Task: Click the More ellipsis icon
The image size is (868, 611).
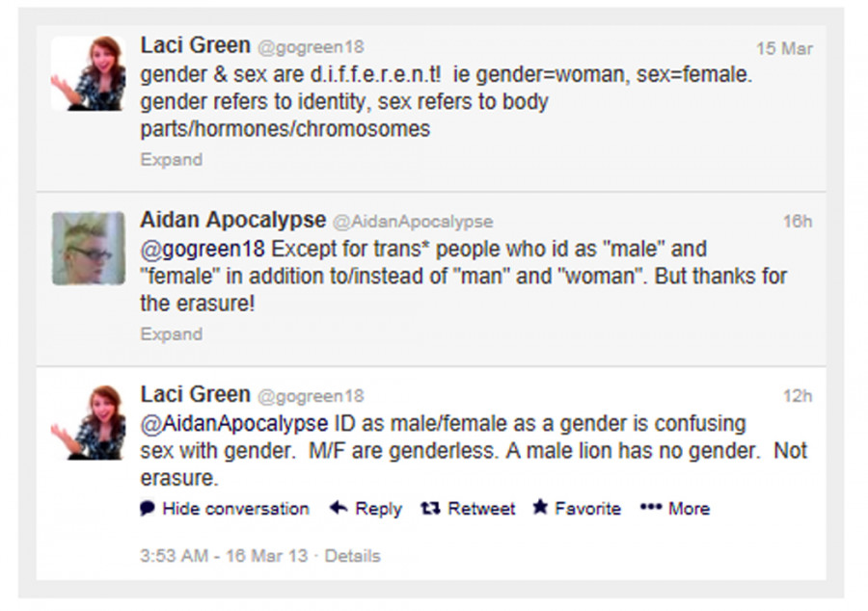Action: point(651,508)
